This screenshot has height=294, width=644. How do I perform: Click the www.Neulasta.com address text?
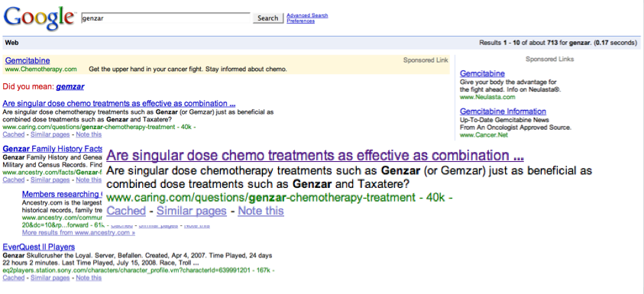point(487,97)
